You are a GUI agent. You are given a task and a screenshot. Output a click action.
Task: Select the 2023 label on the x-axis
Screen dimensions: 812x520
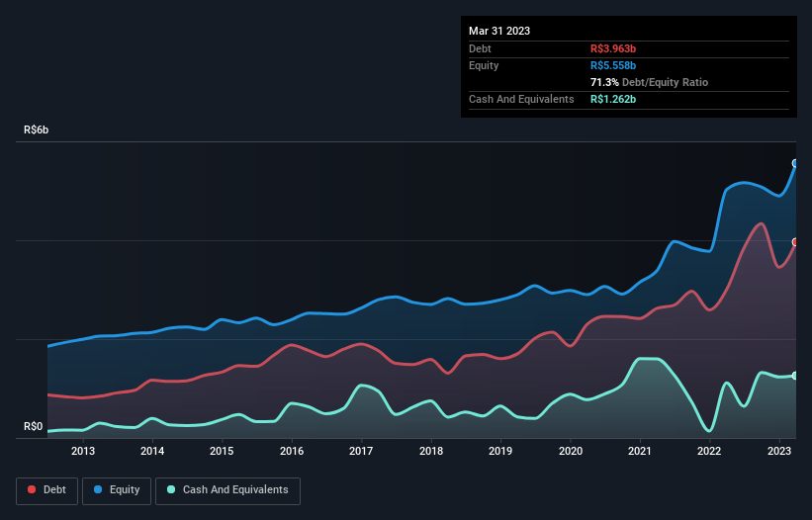779,452
